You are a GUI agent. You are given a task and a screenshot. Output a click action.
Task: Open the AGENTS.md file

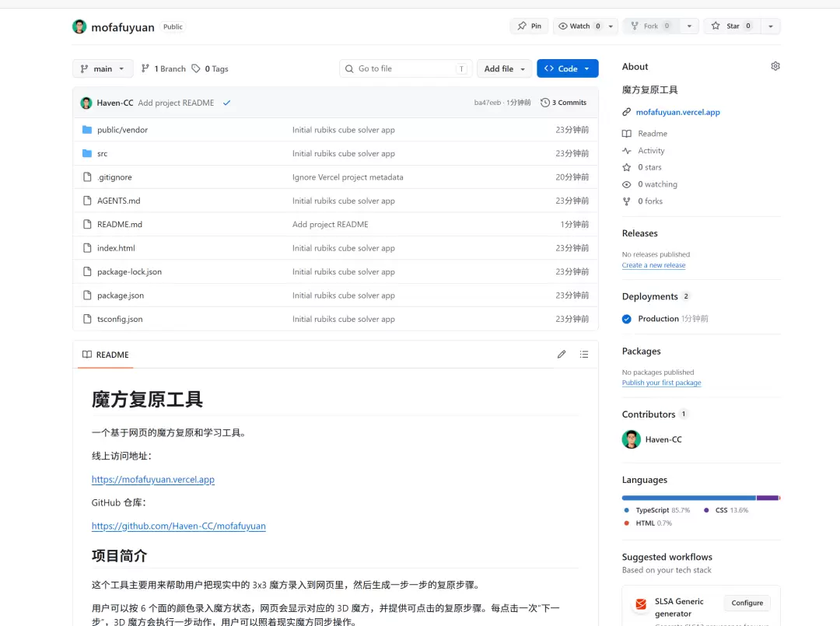[118, 201]
